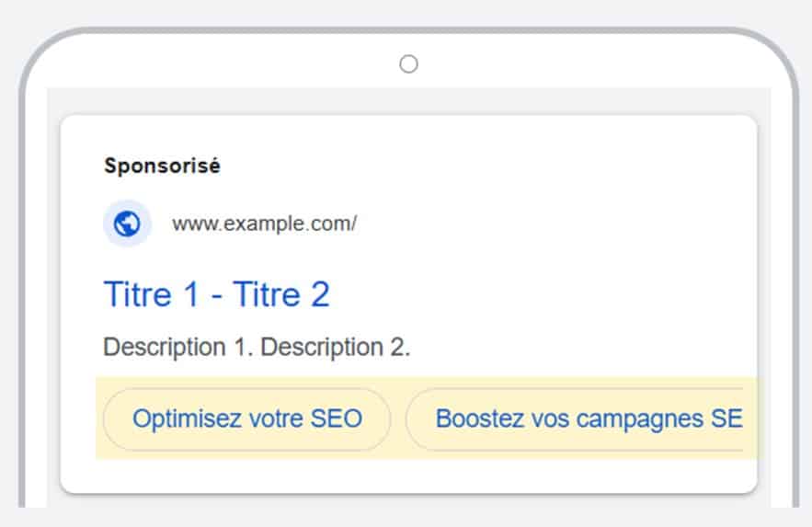Open the www.example.com/ display URL
812x527 pixels.
coord(264,224)
